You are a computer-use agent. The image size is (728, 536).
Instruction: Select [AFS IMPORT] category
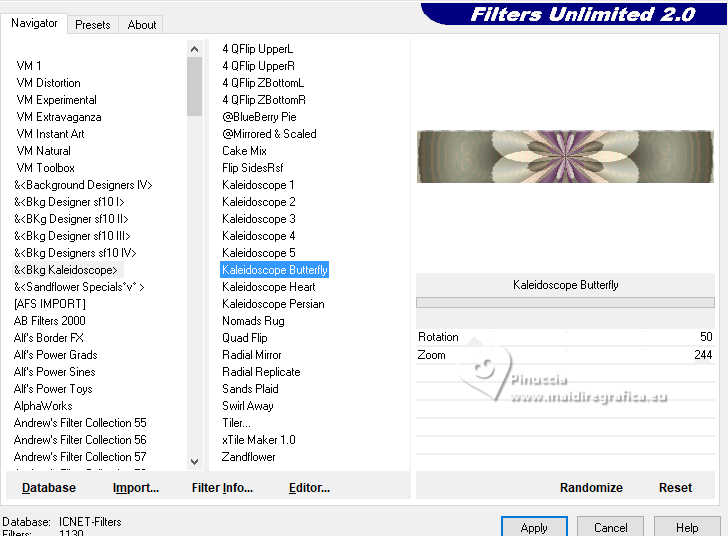(50, 304)
